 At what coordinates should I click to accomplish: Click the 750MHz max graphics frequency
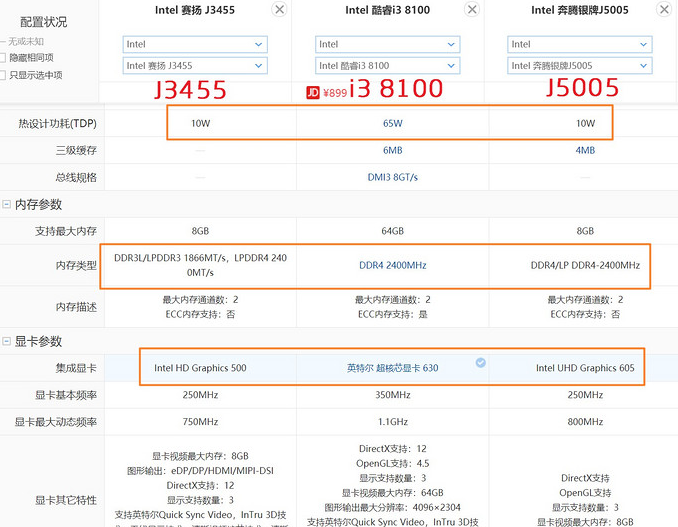pos(200,422)
